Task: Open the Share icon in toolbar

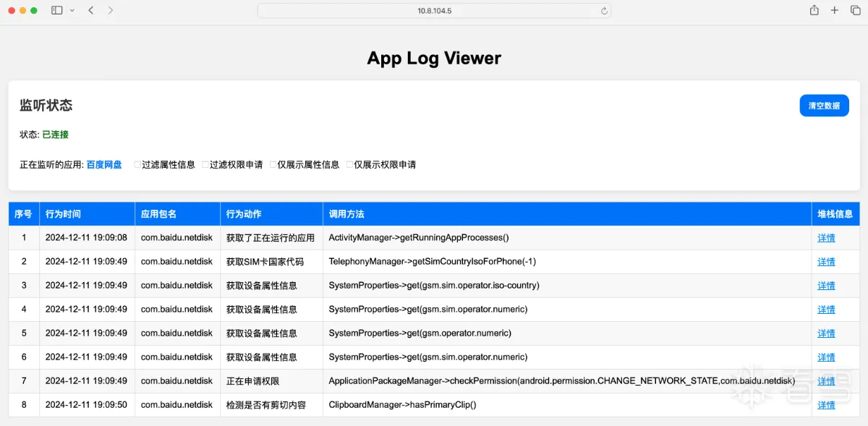Action: point(814,10)
